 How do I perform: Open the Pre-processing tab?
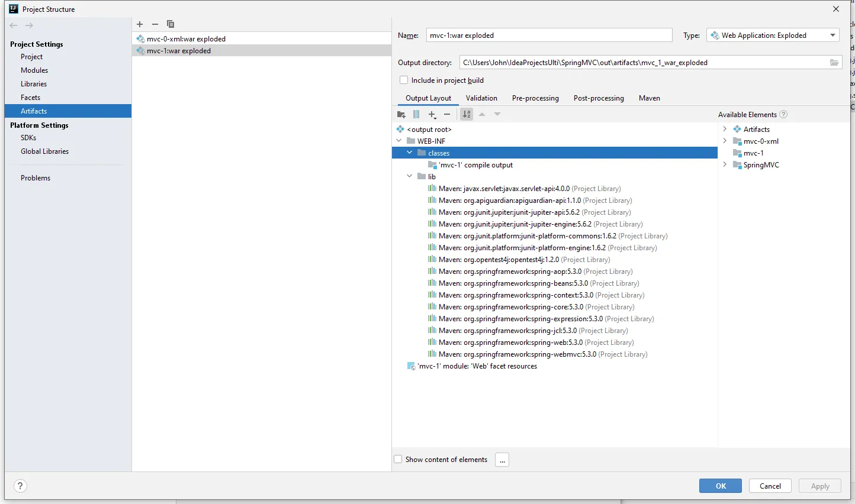click(x=535, y=98)
